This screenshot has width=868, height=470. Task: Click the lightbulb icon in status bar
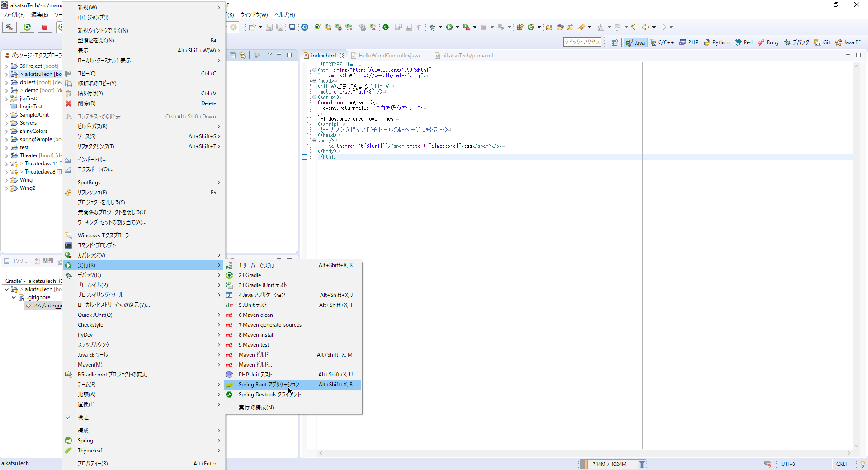[862, 464]
